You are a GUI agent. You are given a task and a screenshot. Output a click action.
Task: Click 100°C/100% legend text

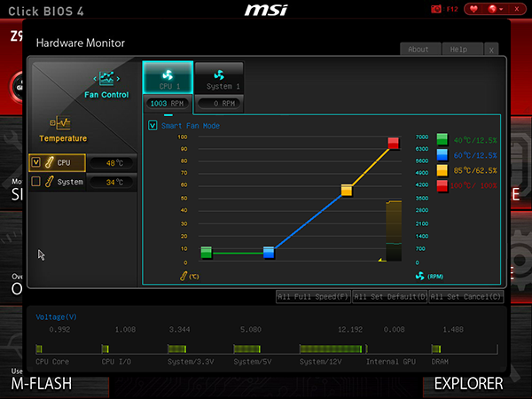(473, 186)
